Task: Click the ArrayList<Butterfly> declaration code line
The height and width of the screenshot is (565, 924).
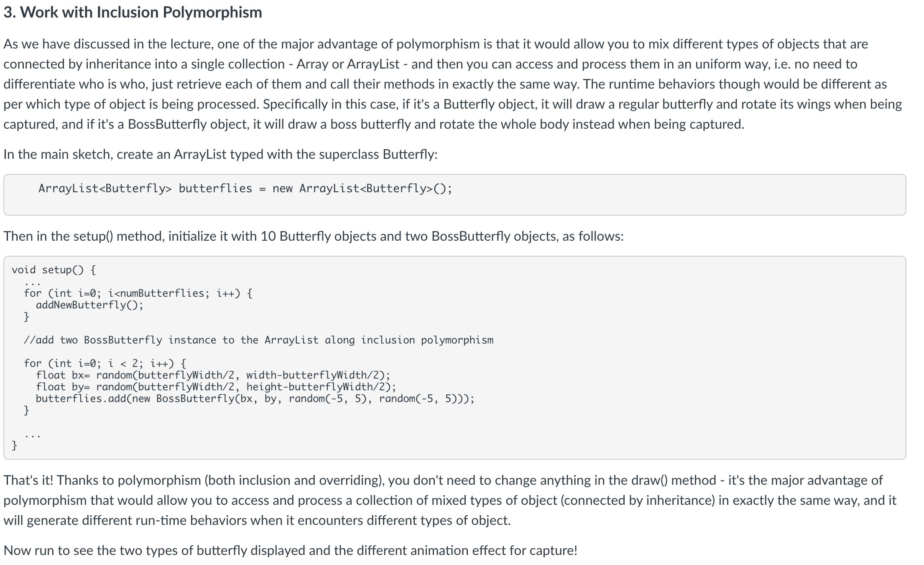Action: coord(245,188)
